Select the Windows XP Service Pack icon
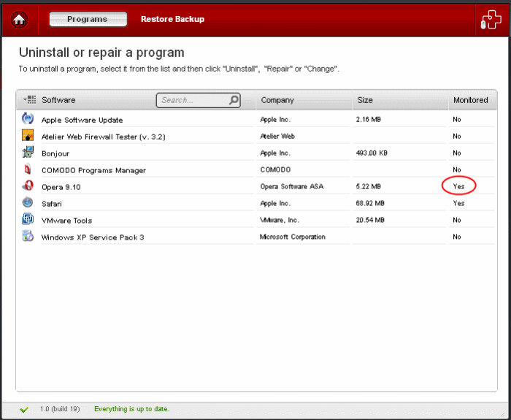 coord(28,236)
